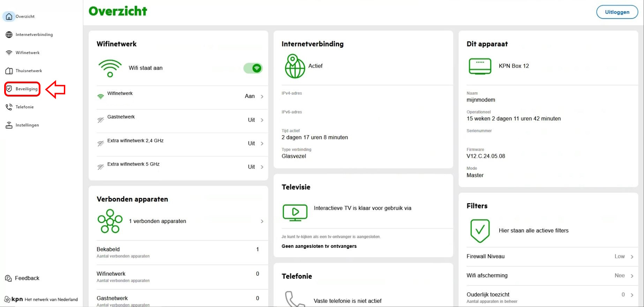This screenshot has height=307, width=644.
Task: Click the globe location icon in Internetverbinding card
Action: point(295,66)
